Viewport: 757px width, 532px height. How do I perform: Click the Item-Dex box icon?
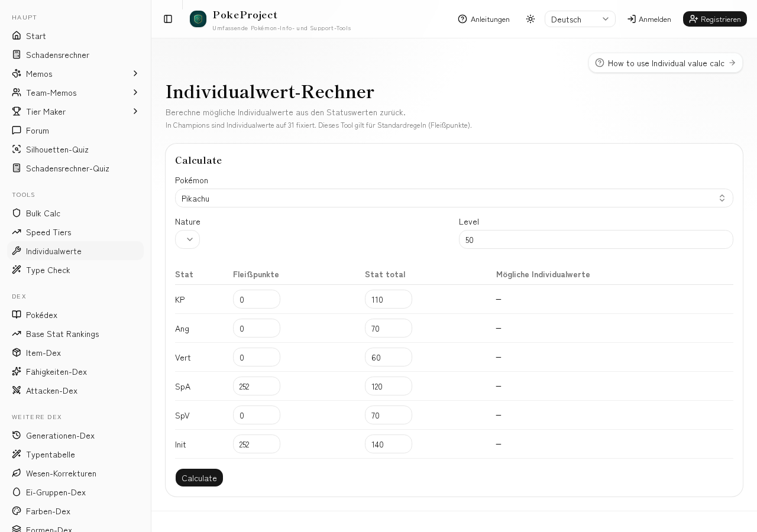click(17, 353)
